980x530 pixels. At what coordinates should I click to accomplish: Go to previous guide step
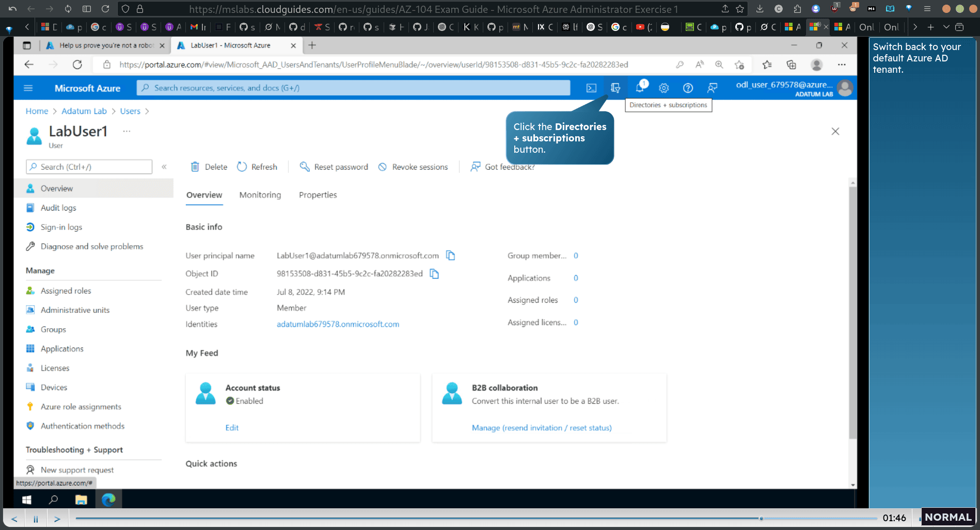(14, 519)
